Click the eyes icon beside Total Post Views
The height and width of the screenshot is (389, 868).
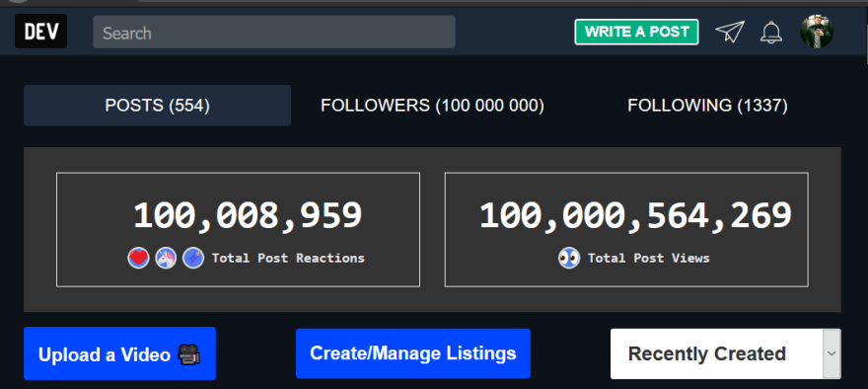569,259
